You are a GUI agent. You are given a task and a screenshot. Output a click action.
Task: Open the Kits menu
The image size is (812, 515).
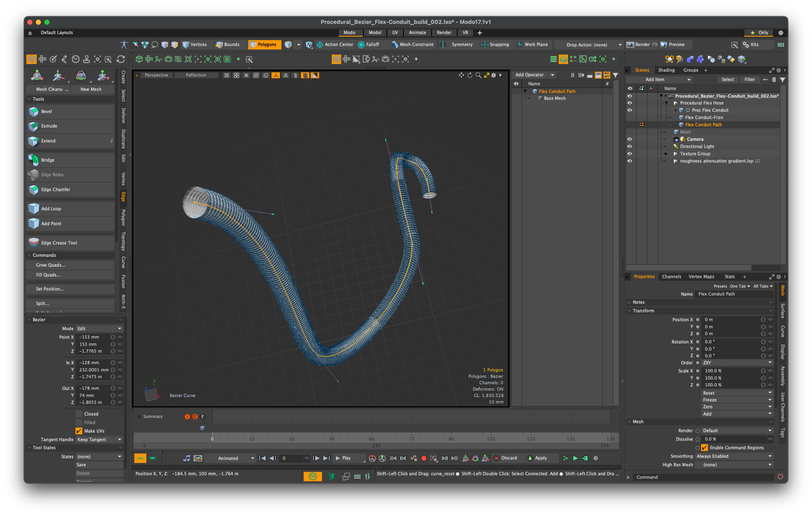[751, 45]
